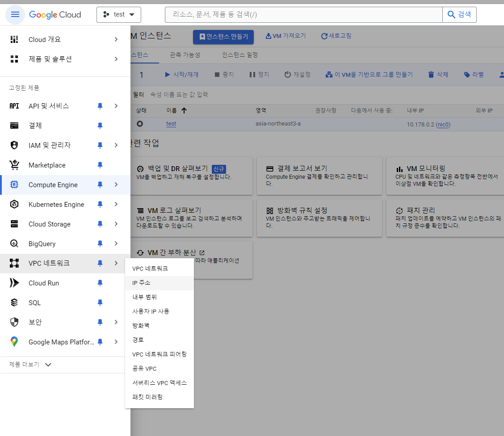This screenshot has height=436, width=504.
Task: Click the Kubernetes Engine icon
Action: tap(14, 204)
